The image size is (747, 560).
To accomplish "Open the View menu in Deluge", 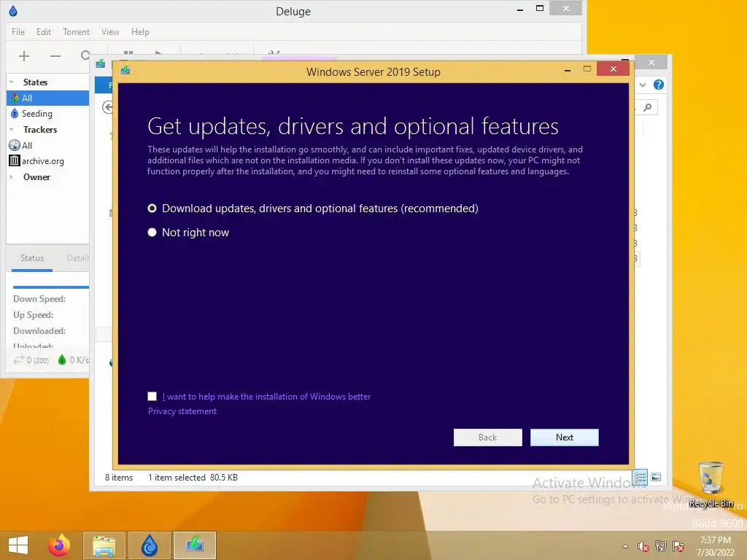I will click(110, 32).
